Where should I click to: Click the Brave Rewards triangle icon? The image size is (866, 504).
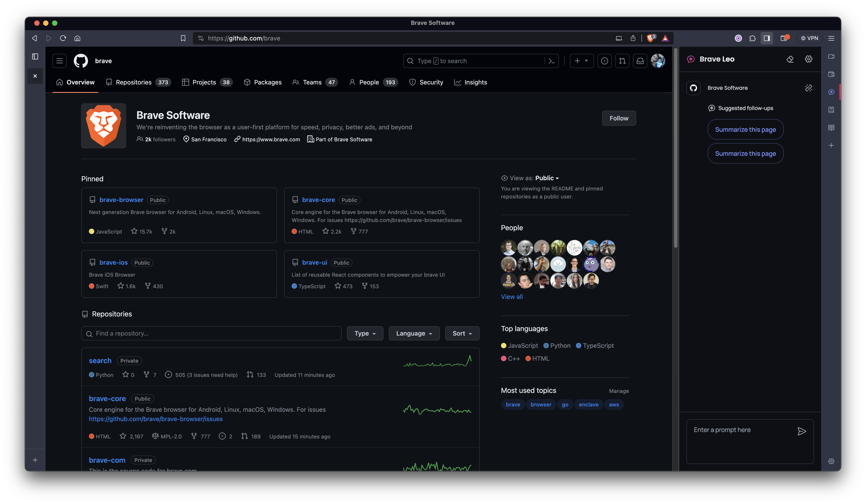(665, 38)
